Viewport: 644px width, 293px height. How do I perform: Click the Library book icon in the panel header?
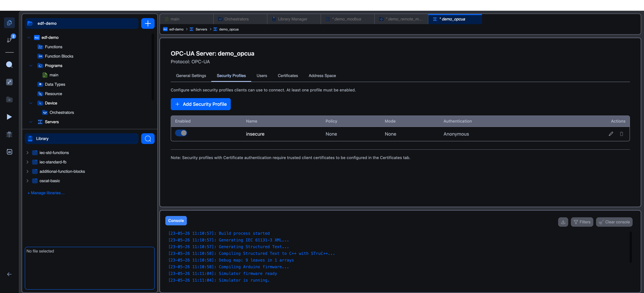pyautogui.click(x=30, y=138)
